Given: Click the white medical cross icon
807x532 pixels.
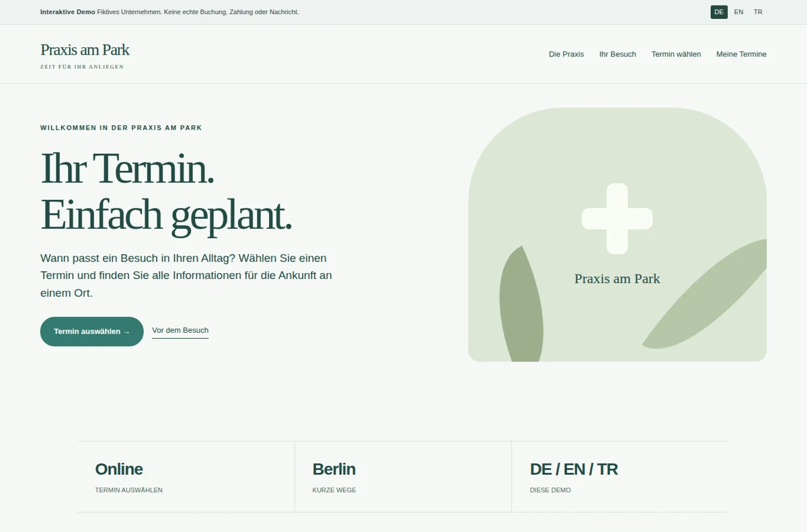Looking at the screenshot, I should (617, 219).
